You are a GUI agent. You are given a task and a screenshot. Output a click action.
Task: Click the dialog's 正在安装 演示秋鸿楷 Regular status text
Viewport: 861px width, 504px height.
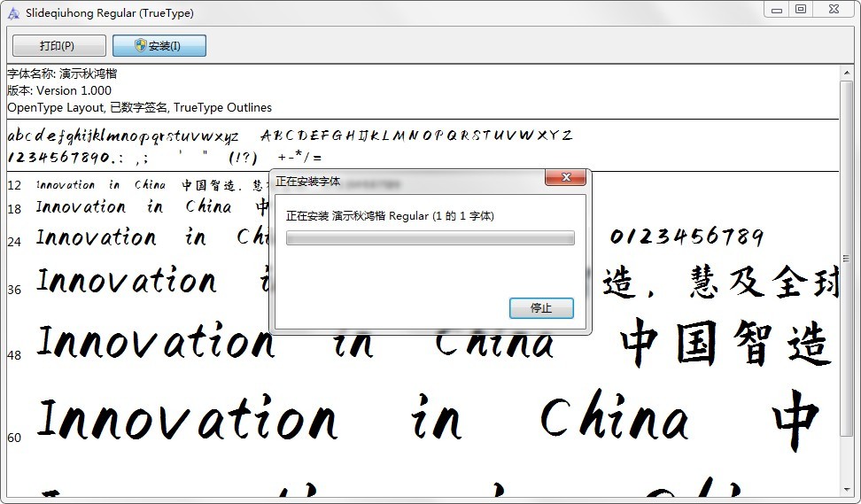point(390,215)
